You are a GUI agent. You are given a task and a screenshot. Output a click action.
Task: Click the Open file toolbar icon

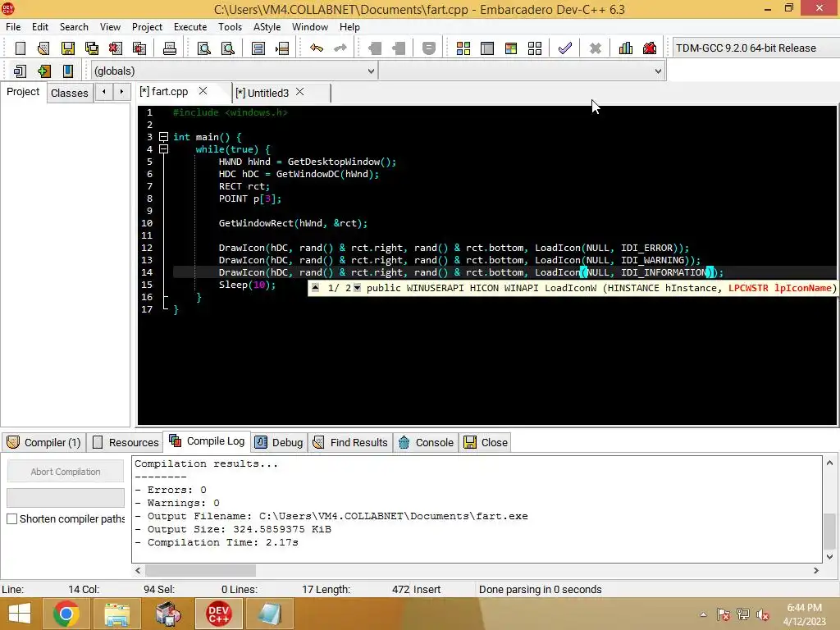pos(44,48)
